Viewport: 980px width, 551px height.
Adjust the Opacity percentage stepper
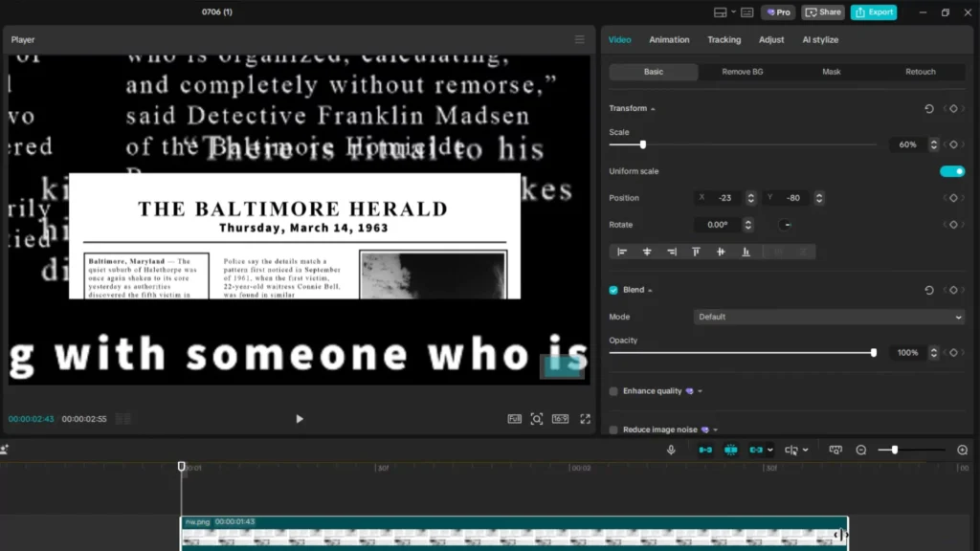[934, 353]
